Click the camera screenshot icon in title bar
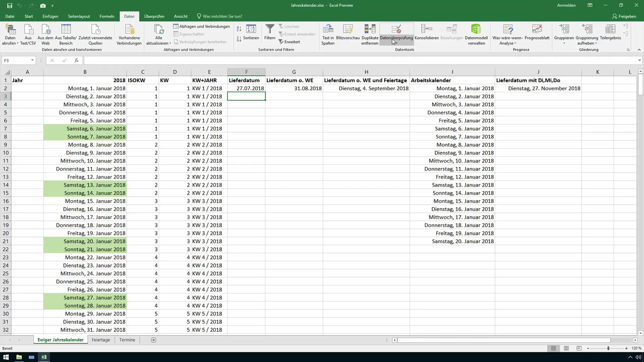 43,5
